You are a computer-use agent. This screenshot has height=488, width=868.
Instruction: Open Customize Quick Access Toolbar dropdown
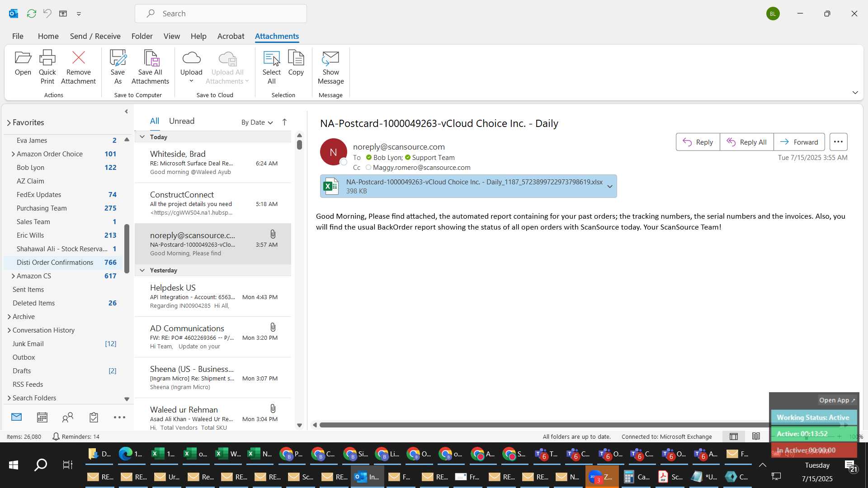point(79,14)
